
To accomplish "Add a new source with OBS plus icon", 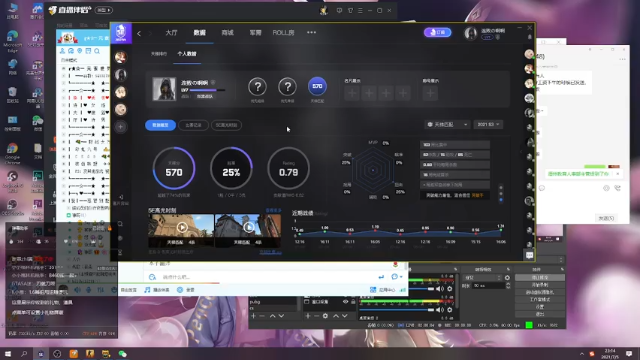I will click(x=308, y=316).
